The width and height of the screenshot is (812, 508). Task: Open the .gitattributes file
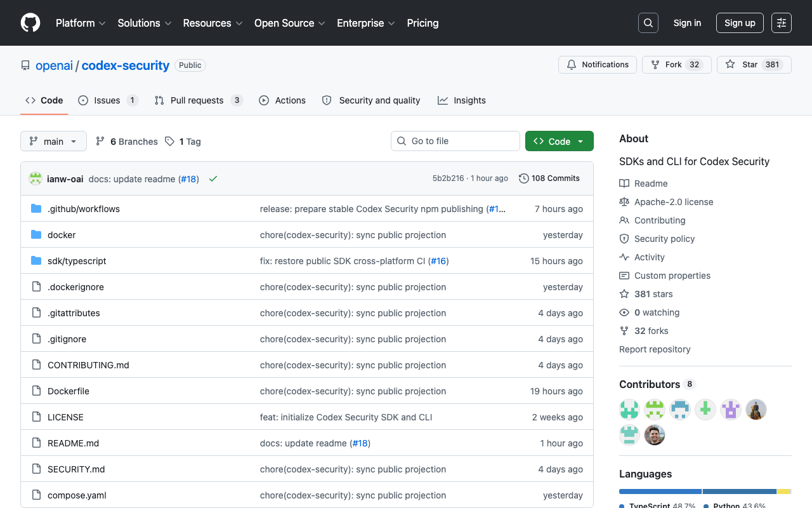pos(74,313)
